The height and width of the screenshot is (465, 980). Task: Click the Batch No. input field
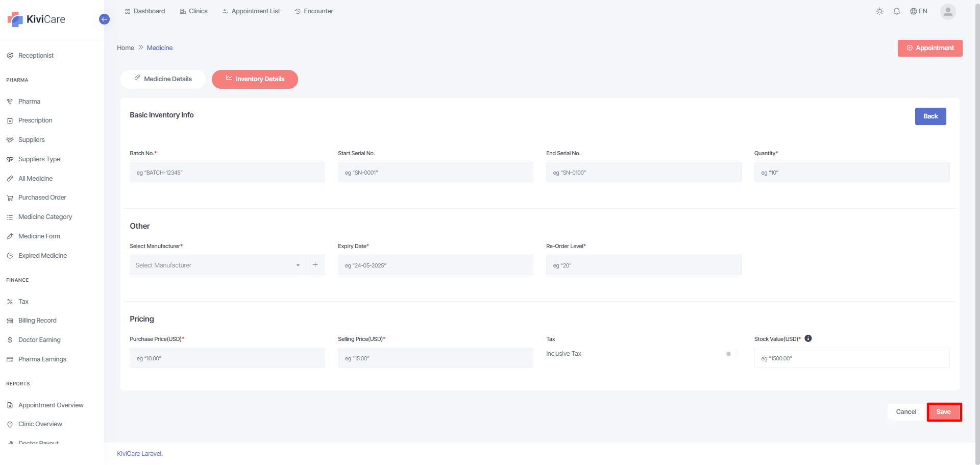[227, 173]
